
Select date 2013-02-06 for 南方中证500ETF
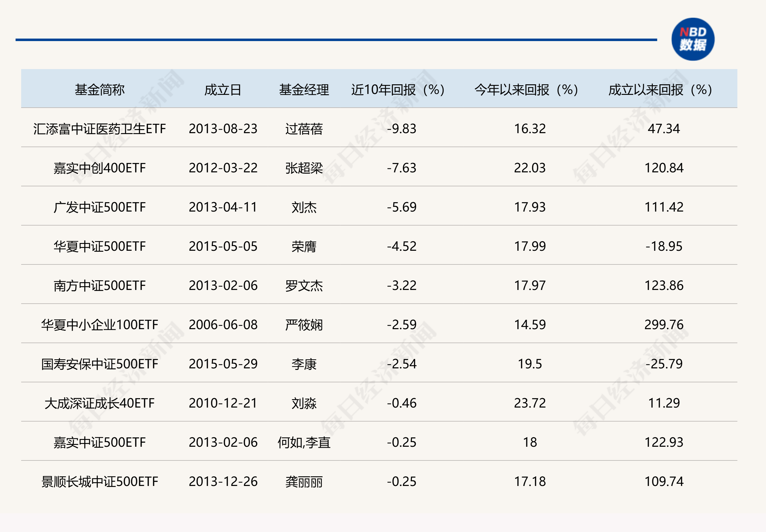click(223, 286)
